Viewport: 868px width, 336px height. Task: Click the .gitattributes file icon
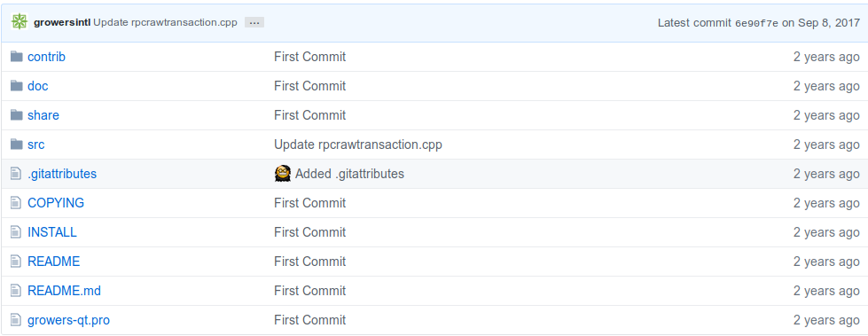(x=15, y=174)
